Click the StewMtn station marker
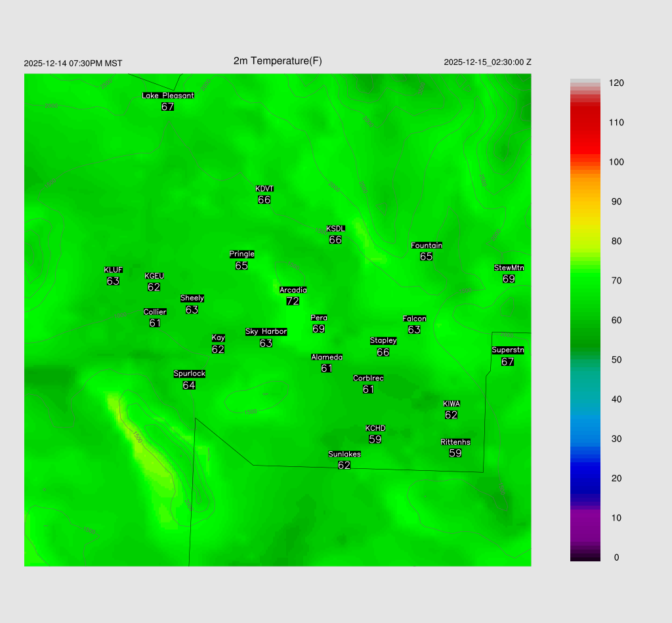 click(x=509, y=273)
